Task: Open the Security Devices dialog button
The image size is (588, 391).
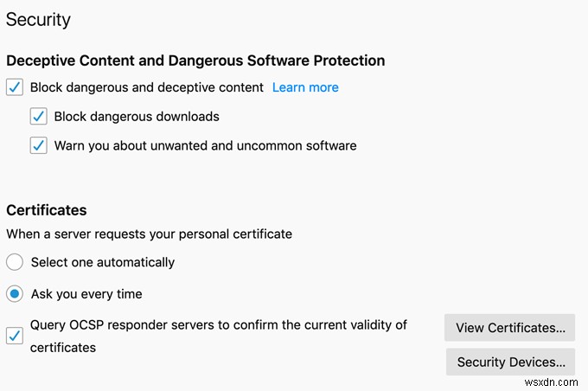Action: [x=510, y=362]
